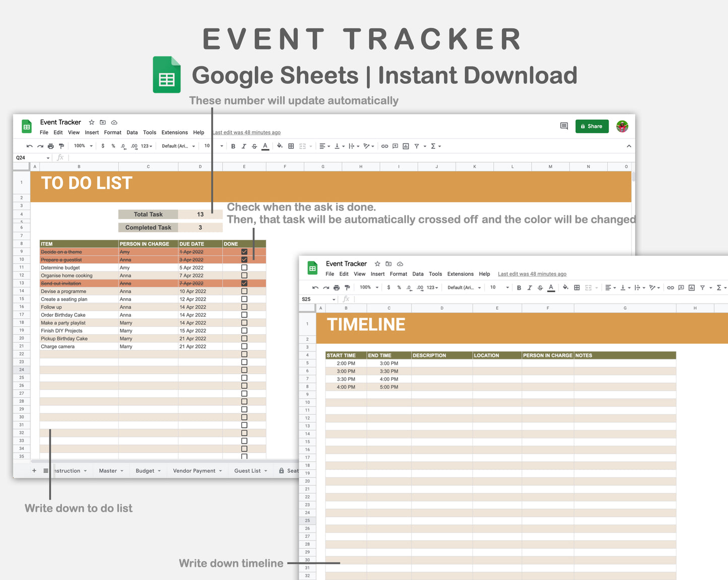Click the print icon
This screenshot has height=580, width=728.
(50, 146)
